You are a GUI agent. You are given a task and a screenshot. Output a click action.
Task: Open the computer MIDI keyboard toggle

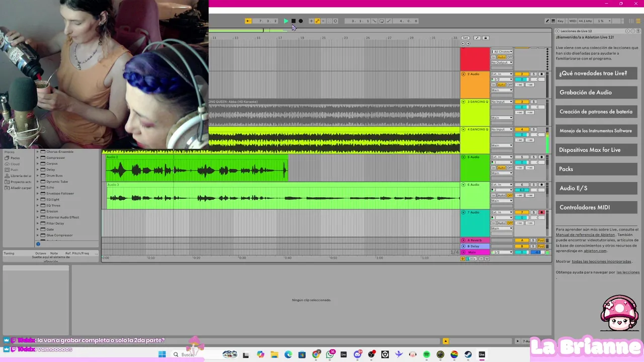pyautogui.click(x=553, y=21)
